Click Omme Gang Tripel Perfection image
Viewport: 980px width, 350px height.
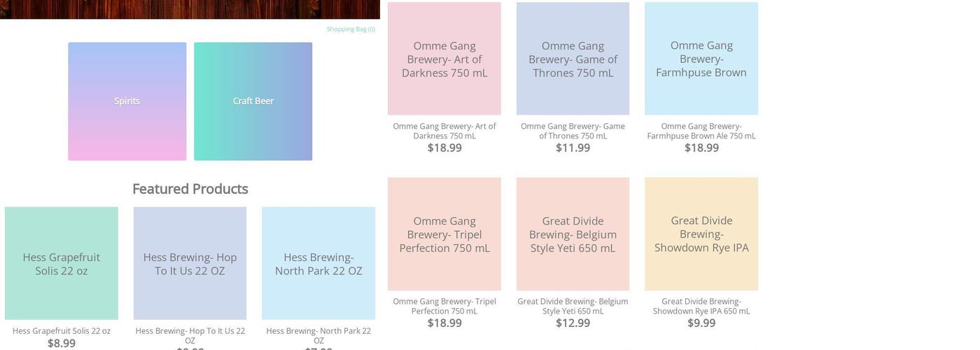tap(444, 234)
